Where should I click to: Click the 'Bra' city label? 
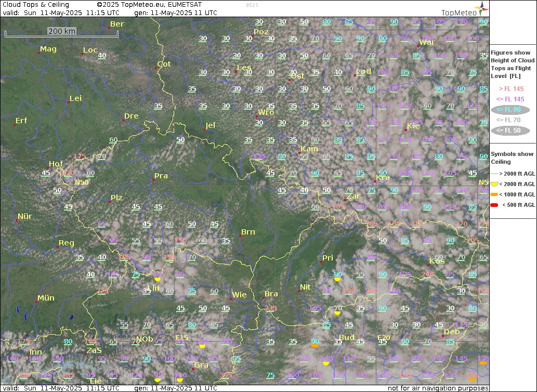tap(271, 294)
